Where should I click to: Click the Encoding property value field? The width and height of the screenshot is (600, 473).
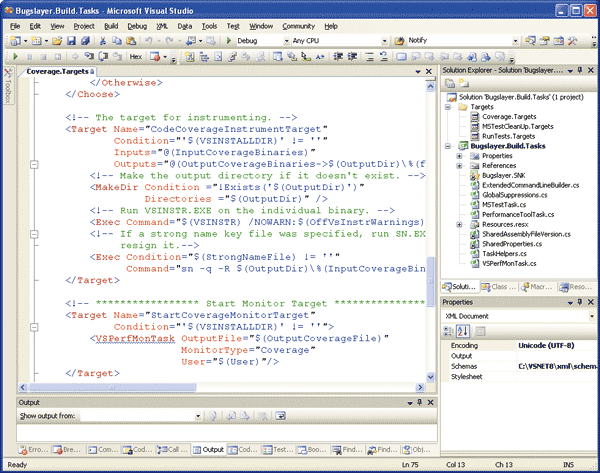(557, 346)
